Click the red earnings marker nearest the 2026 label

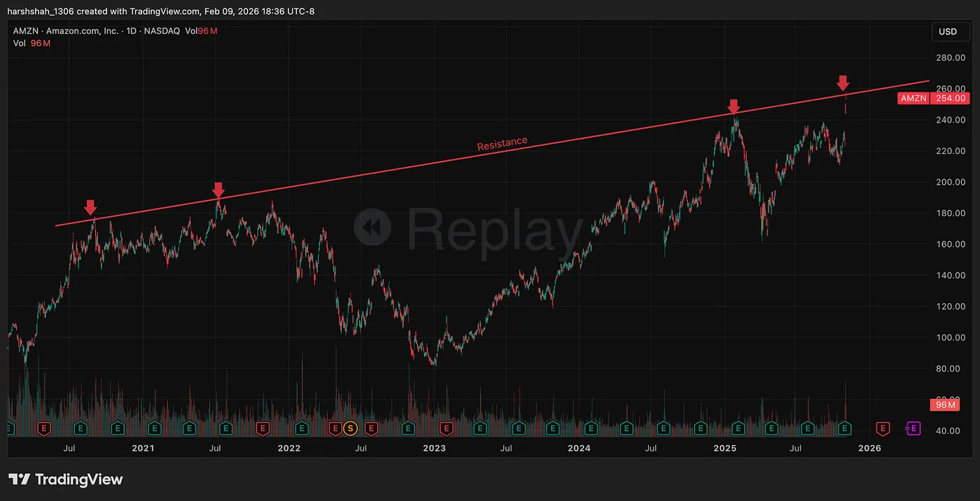[883, 427]
